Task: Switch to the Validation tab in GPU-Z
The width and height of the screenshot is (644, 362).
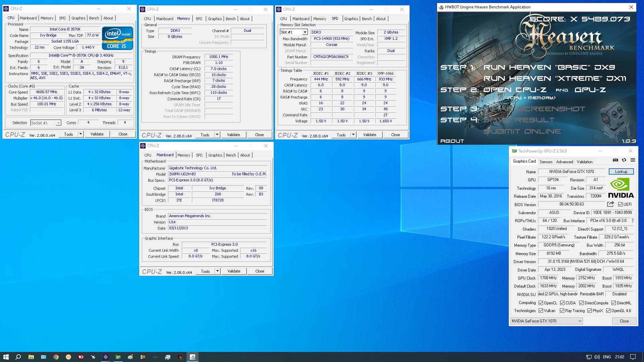Action: (x=585, y=162)
